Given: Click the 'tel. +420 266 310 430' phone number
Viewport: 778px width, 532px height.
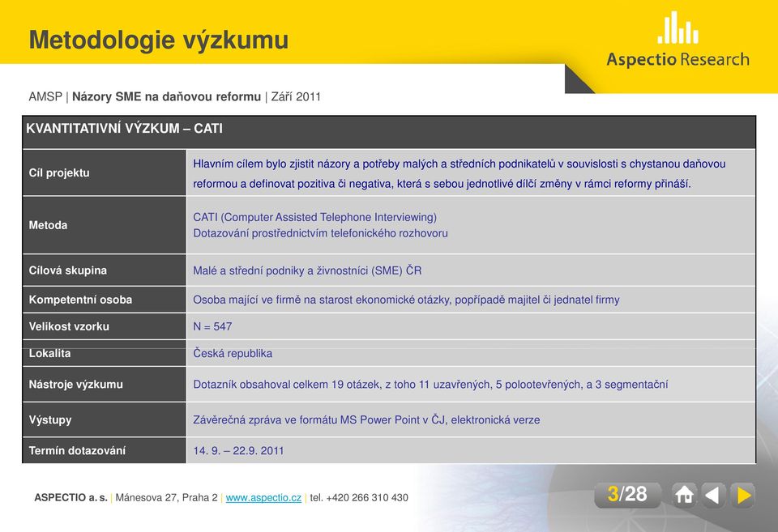Looking at the screenshot, I should (359, 497).
